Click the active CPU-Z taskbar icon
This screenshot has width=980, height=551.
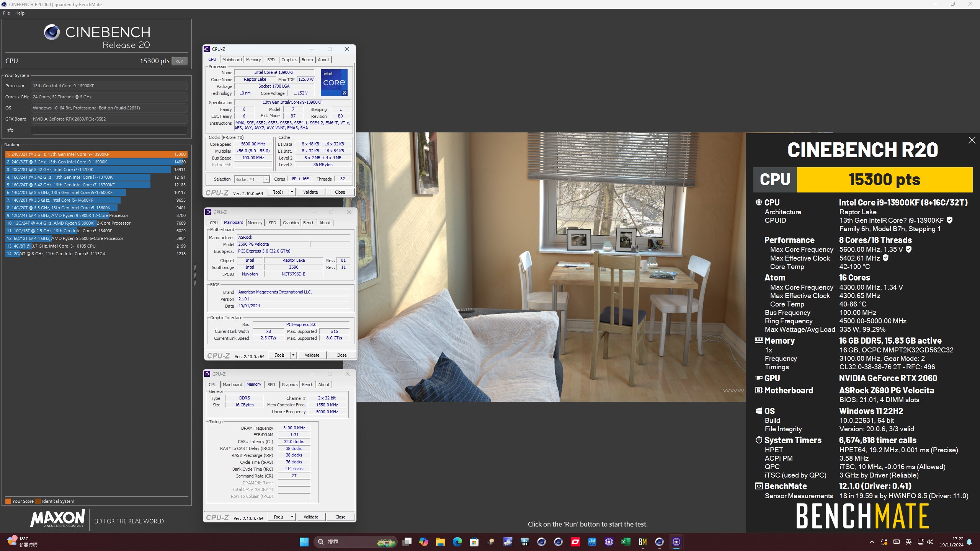tap(676, 542)
